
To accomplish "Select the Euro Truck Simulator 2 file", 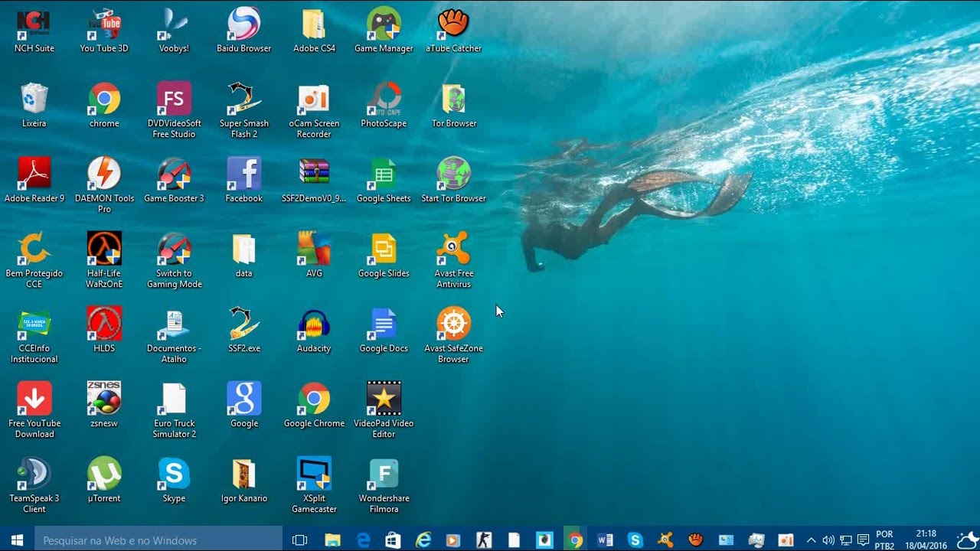I will click(174, 411).
